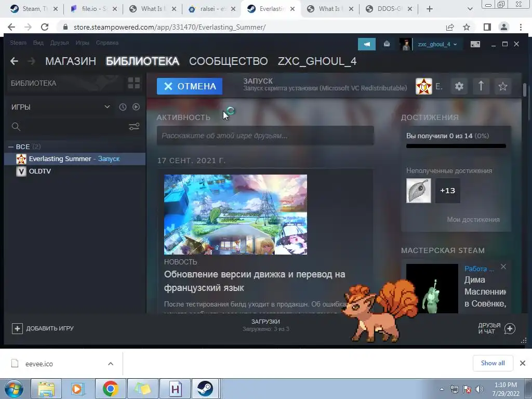
Task: Open the Друзья menu
Action: point(59,43)
